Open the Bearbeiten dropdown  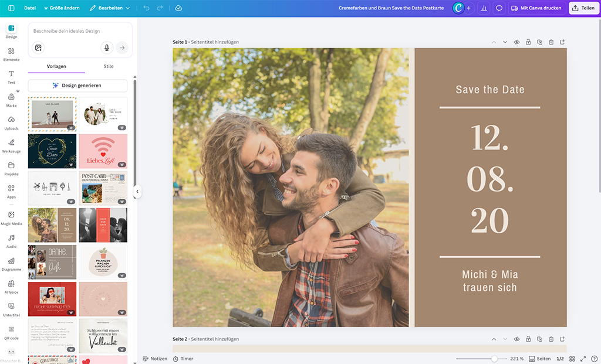pos(110,8)
